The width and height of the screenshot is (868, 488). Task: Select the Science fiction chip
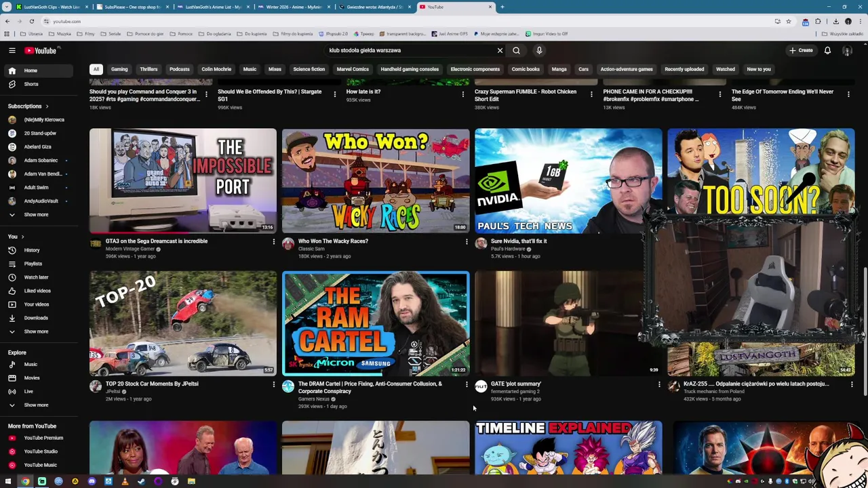tap(309, 69)
